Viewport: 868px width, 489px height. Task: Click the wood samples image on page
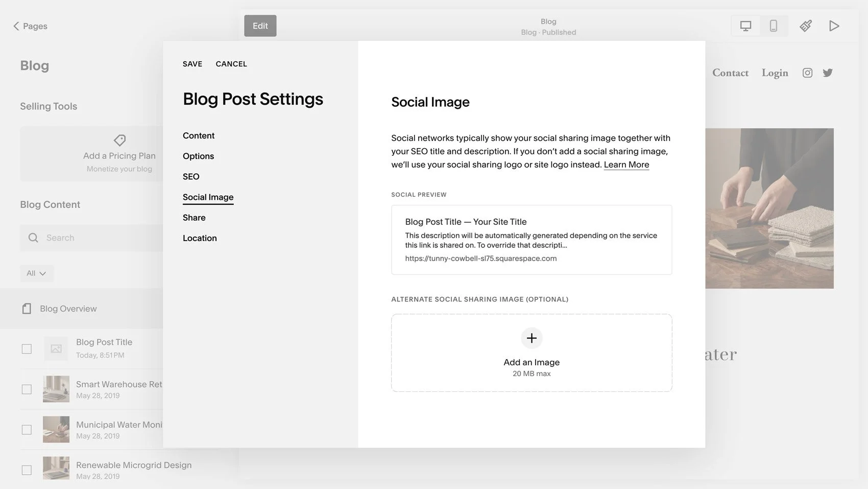pyautogui.click(x=769, y=208)
